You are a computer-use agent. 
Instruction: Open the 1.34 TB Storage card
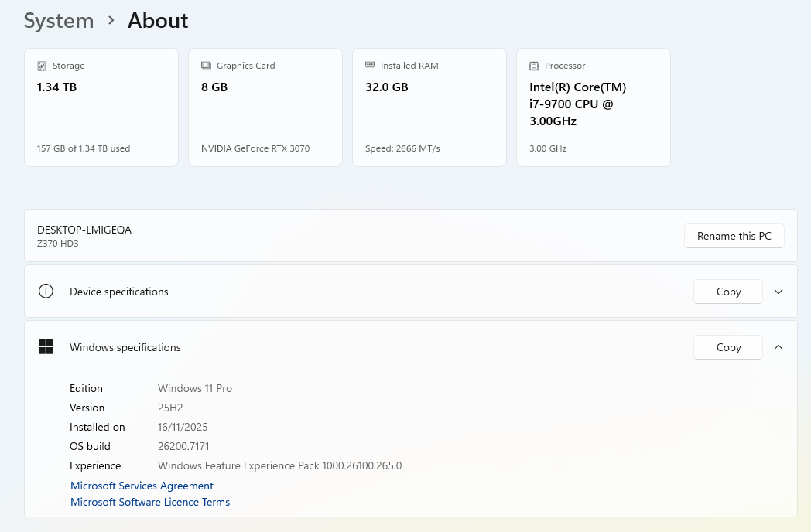tap(101, 108)
